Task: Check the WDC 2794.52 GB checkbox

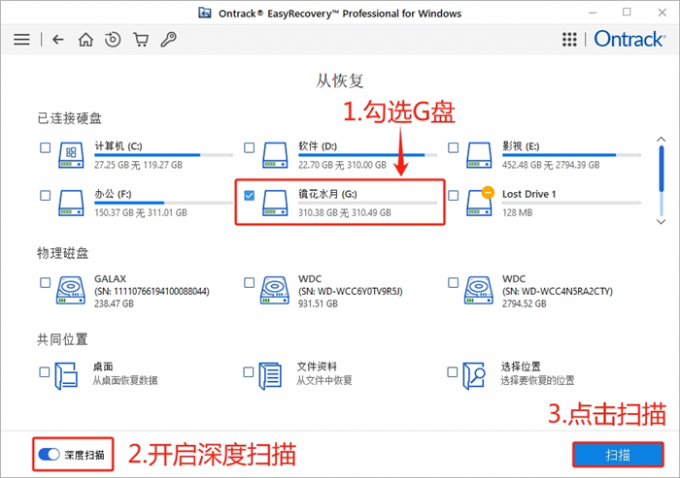Action: pos(453,282)
